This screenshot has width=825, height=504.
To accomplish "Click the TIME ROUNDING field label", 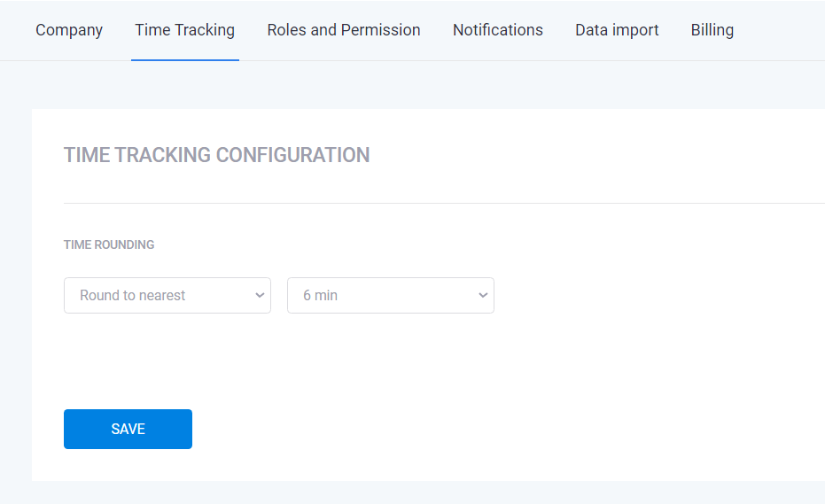I will click(x=109, y=244).
